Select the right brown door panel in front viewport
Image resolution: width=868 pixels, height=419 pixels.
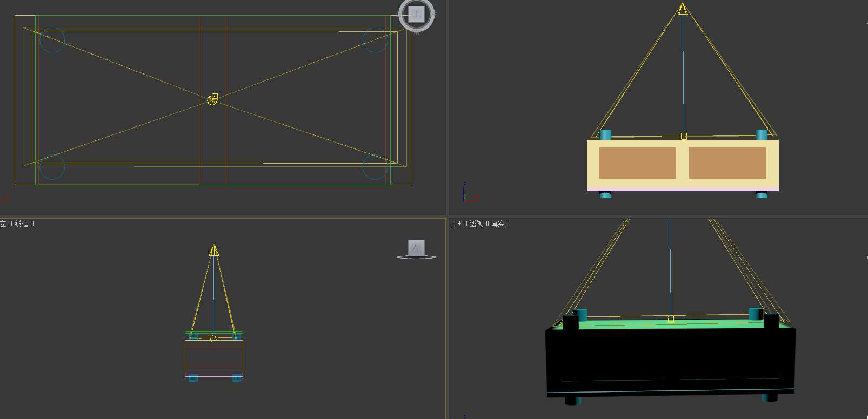(727, 163)
